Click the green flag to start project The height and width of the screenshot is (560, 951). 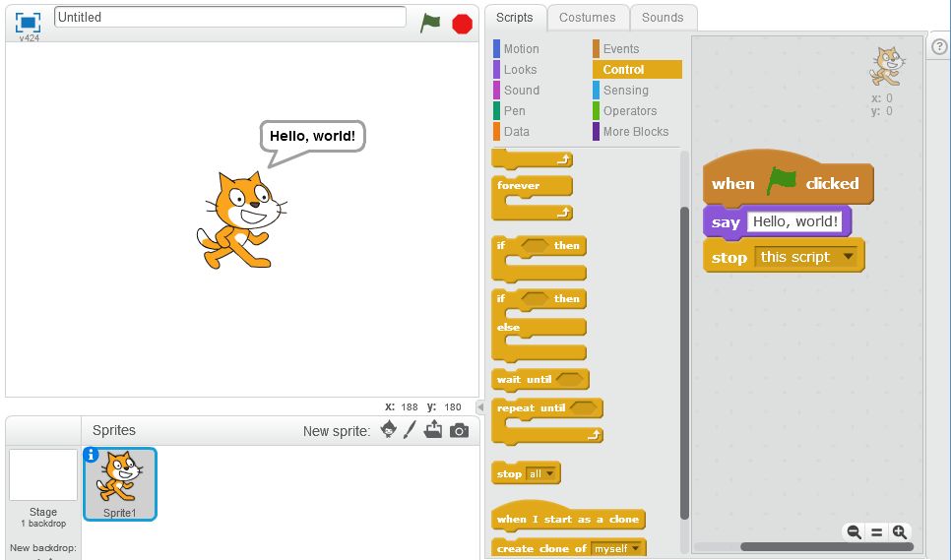pyautogui.click(x=430, y=24)
